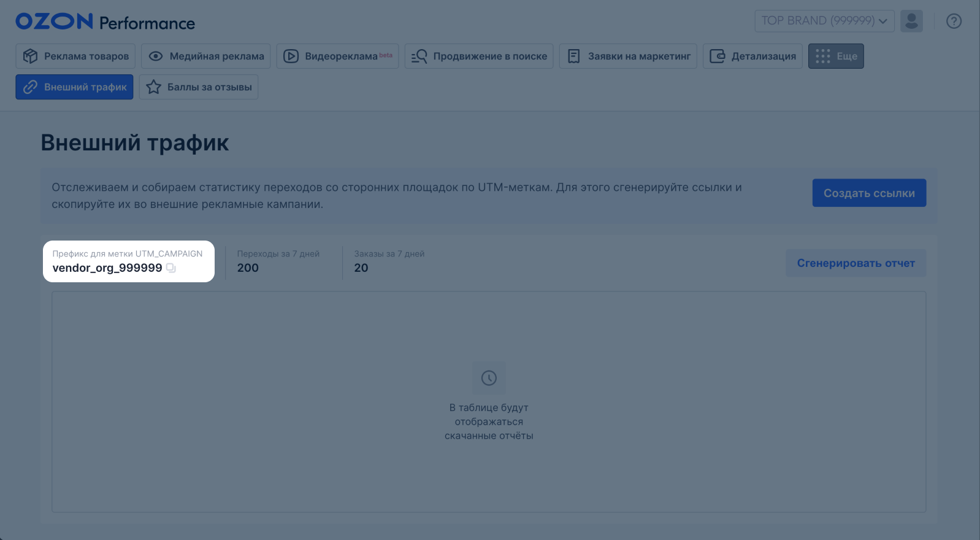
Task: Click the Переходы за 7 дней value 200
Action: [248, 268]
